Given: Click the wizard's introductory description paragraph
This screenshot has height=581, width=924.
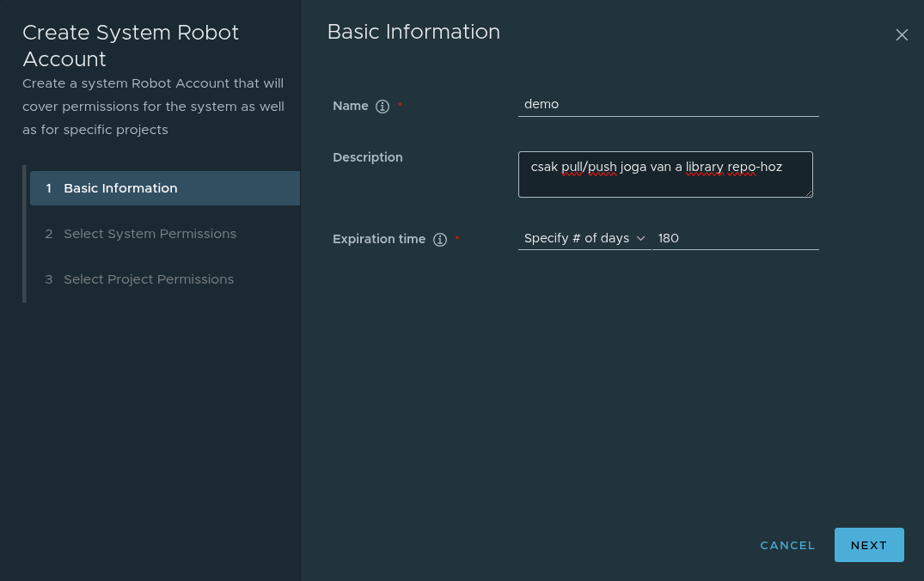Looking at the screenshot, I should coord(153,107).
